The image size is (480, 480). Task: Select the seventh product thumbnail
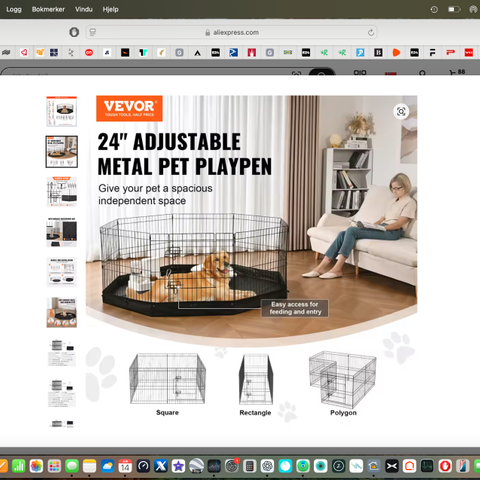62,353
